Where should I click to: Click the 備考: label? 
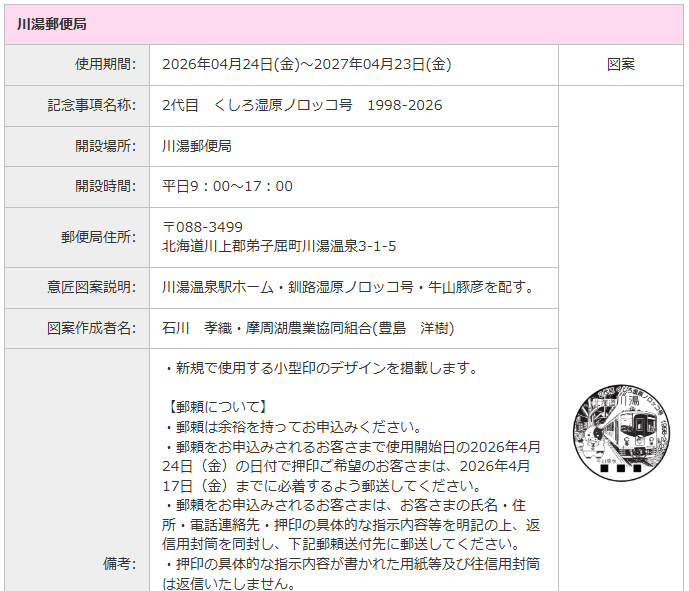point(120,563)
